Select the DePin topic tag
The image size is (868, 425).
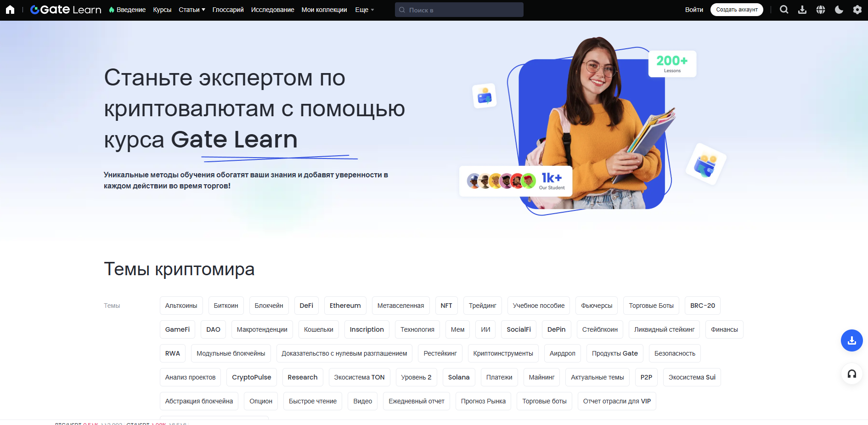pos(557,329)
